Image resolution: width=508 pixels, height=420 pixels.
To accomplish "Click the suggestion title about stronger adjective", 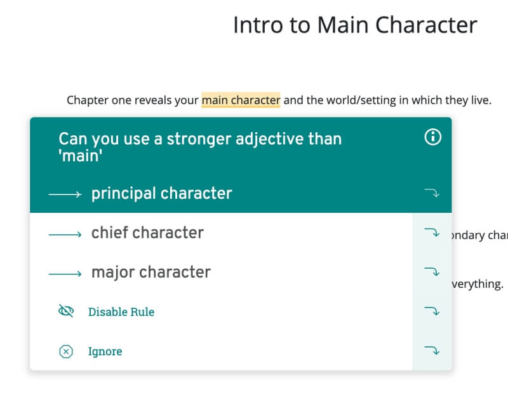I will click(200, 147).
